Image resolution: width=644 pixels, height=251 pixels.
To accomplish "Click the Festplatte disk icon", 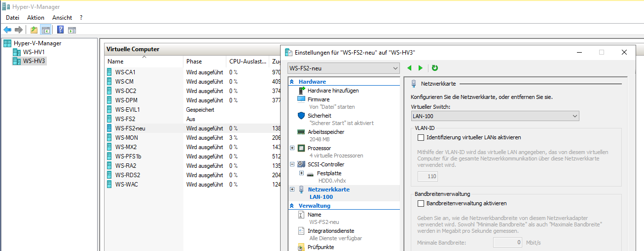I will (x=310, y=174).
